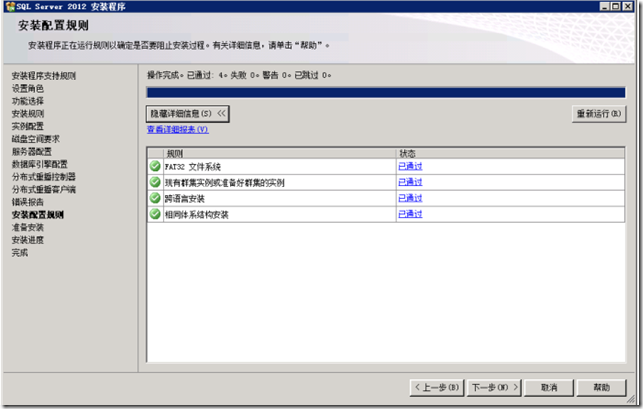
Task: Click the 取消 button
Action: coord(549,388)
